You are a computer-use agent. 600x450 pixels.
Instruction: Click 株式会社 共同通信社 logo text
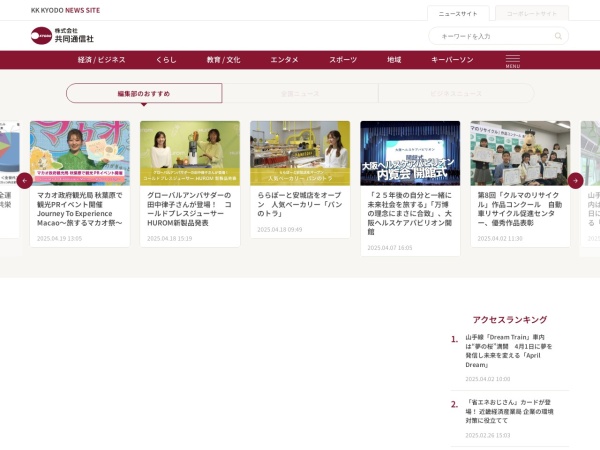pyautogui.click(x=74, y=35)
